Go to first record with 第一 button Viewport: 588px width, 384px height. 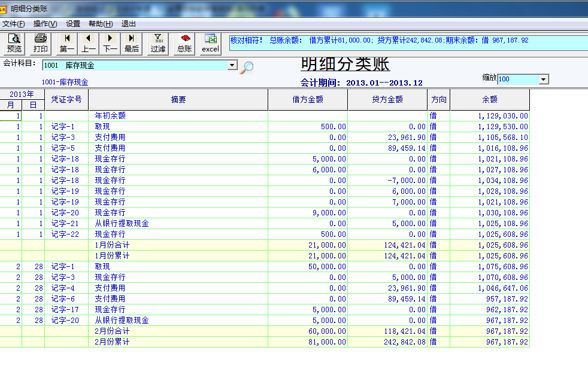point(67,44)
